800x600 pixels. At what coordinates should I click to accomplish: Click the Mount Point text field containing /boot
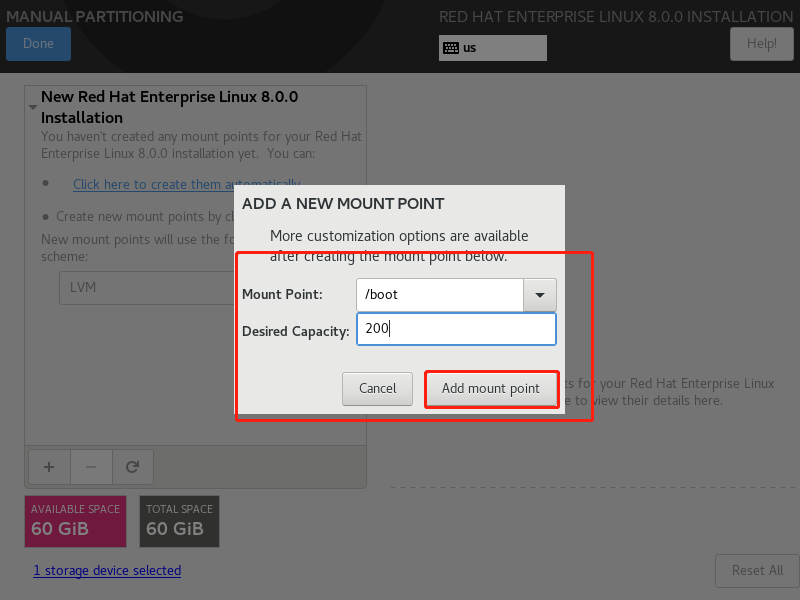pos(439,295)
